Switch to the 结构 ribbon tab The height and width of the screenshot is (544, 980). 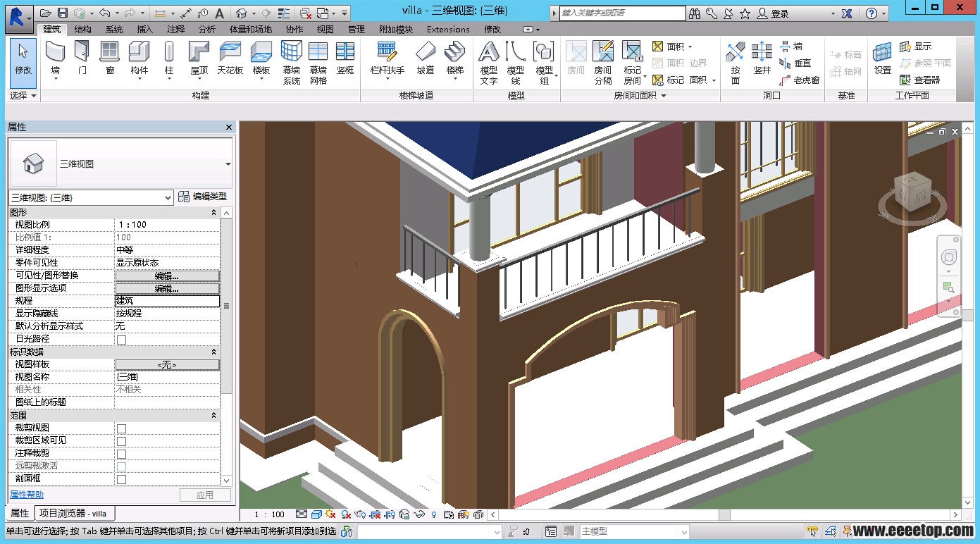pos(82,30)
